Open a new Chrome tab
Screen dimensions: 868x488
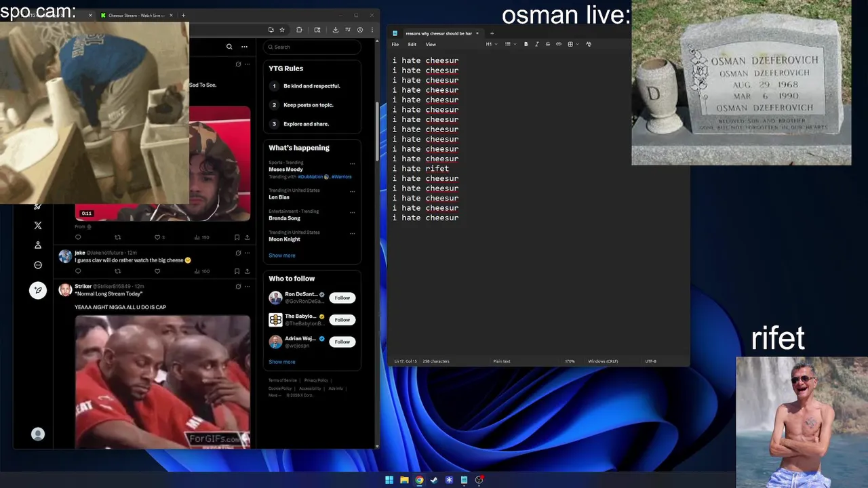(x=183, y=15)
